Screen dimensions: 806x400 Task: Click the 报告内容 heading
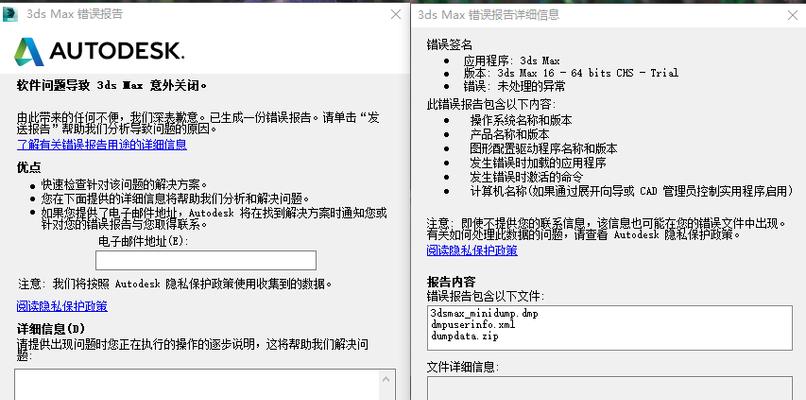click(451, 282)
